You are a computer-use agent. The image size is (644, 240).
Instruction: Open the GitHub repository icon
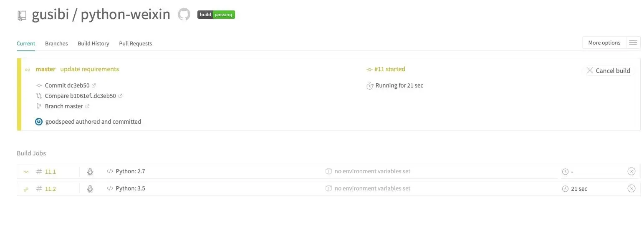click(184, 15)
